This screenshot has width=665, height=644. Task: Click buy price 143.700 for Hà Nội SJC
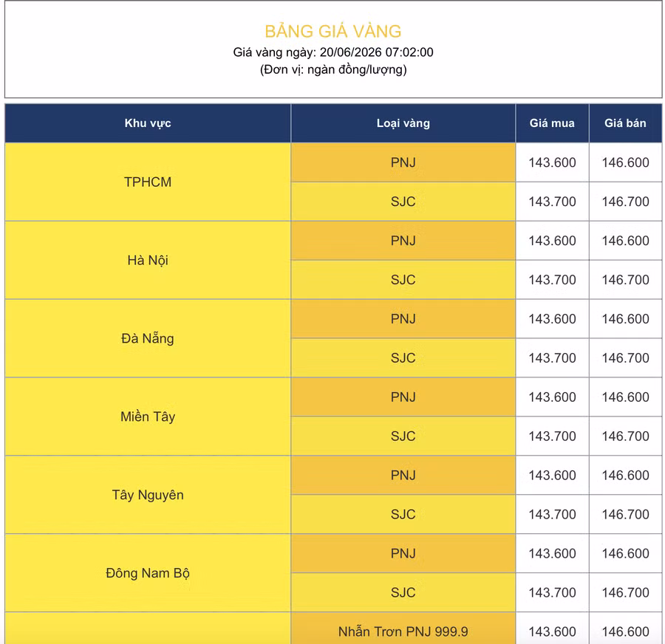click(552, 280)
